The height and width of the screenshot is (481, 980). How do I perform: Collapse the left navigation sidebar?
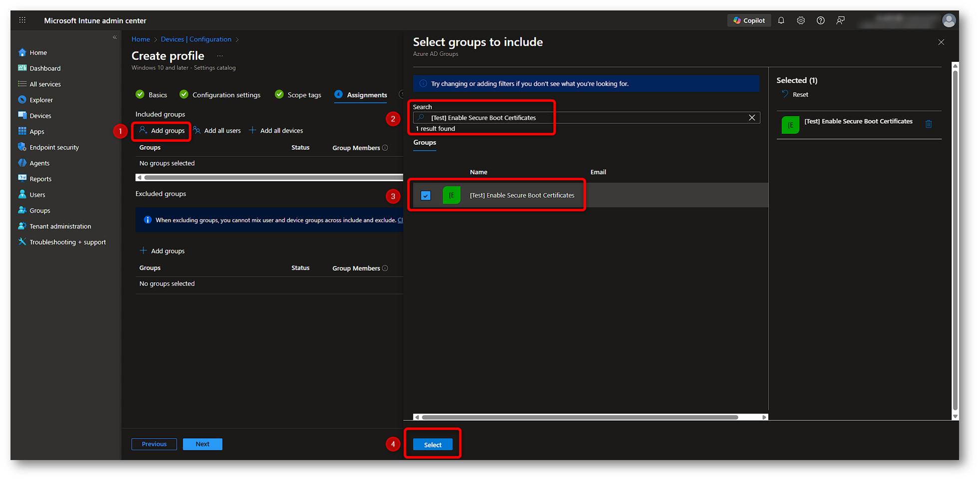click(114, 37)
